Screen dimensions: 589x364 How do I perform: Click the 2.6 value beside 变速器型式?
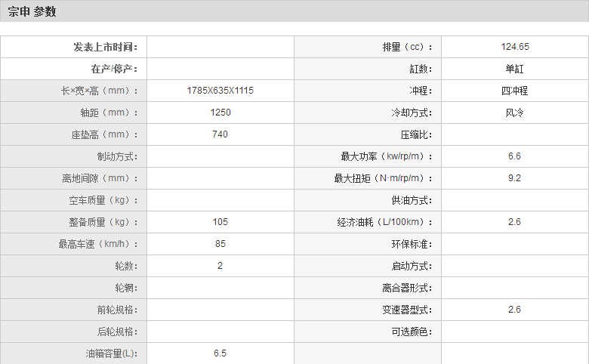[514, 310]
